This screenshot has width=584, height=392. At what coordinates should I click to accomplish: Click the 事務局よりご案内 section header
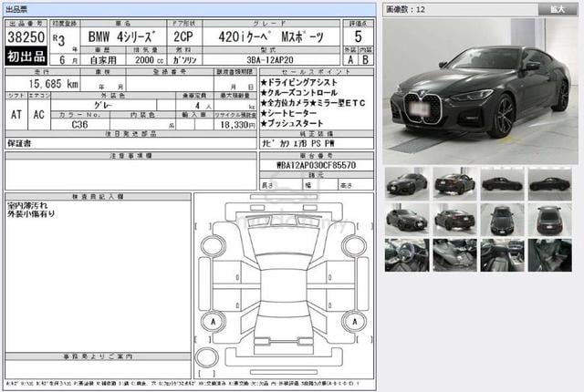point(98,356)
